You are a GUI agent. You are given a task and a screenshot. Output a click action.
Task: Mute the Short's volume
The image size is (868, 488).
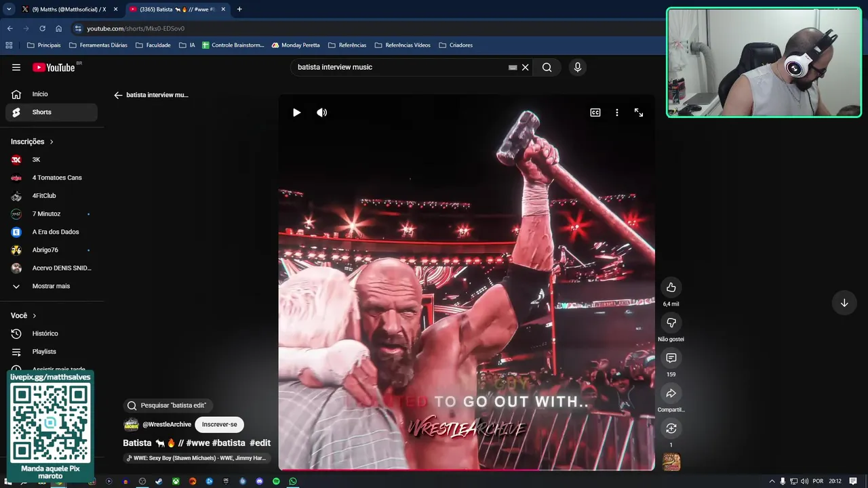(321, 113)
